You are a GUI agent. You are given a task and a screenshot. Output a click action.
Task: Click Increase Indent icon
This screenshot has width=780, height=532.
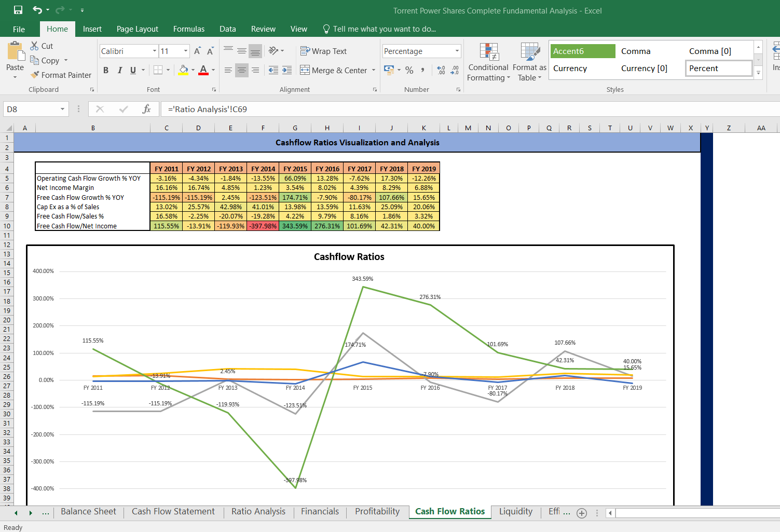287,70
